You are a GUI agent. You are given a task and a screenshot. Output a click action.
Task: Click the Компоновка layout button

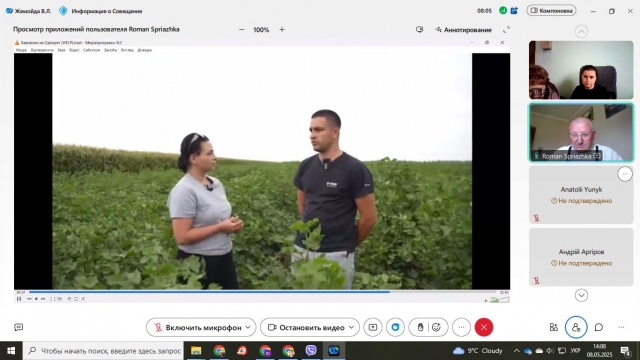coord(551,11)
